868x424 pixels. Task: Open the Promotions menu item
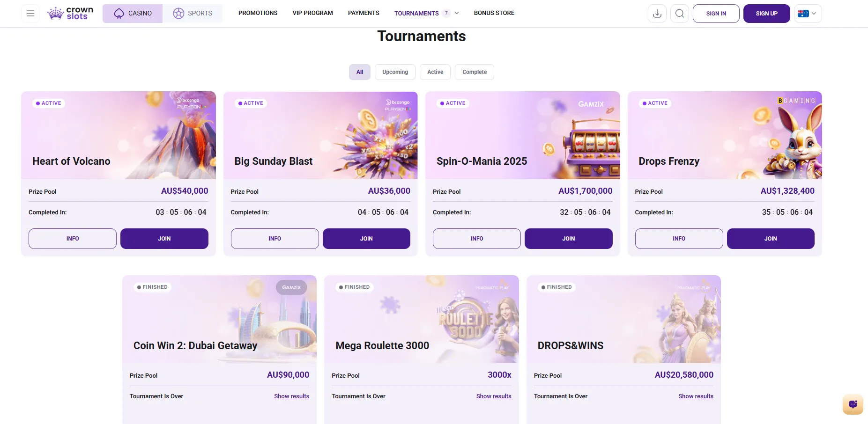(x=258, y=13)
